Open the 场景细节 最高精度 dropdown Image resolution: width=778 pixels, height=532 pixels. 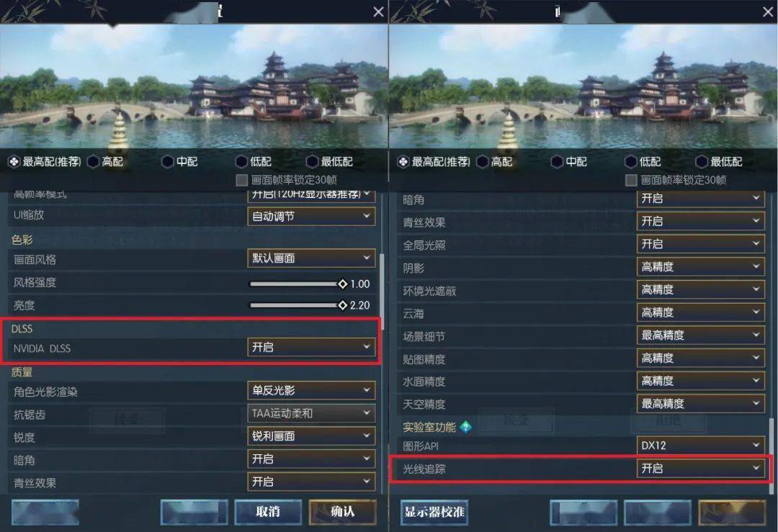coord(701,335)
